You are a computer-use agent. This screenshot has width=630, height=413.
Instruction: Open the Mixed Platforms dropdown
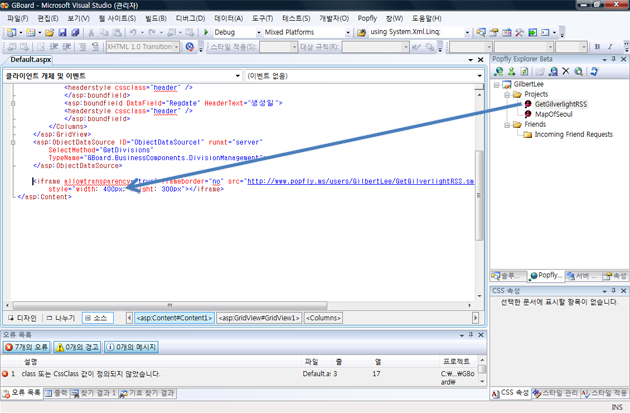point(348,32)
